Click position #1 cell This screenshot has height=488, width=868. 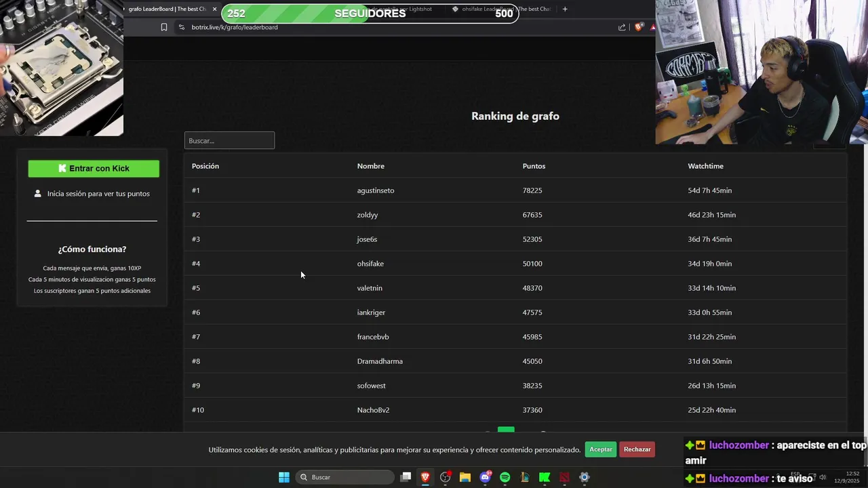196,190
